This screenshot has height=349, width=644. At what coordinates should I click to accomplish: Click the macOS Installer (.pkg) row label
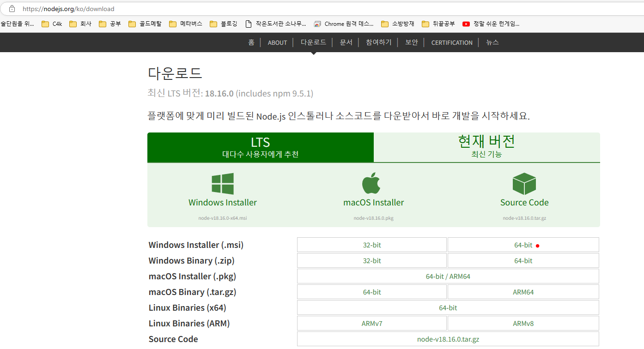coord(192,277)
